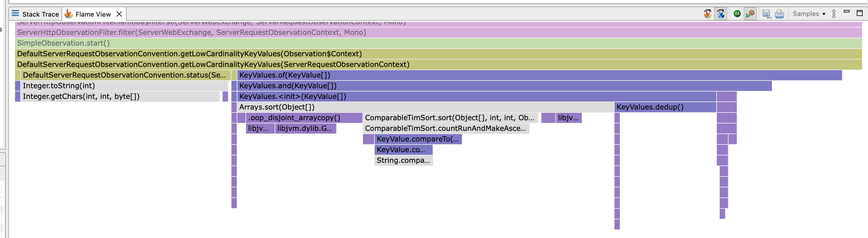
Task: Save flame graph with floppy disk icon
Action: tap(767, 14)
